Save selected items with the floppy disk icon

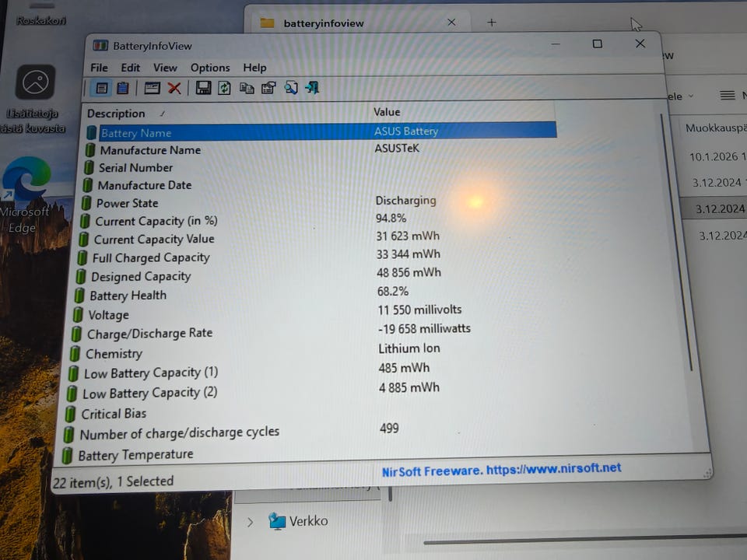click(x=203, y=88)
